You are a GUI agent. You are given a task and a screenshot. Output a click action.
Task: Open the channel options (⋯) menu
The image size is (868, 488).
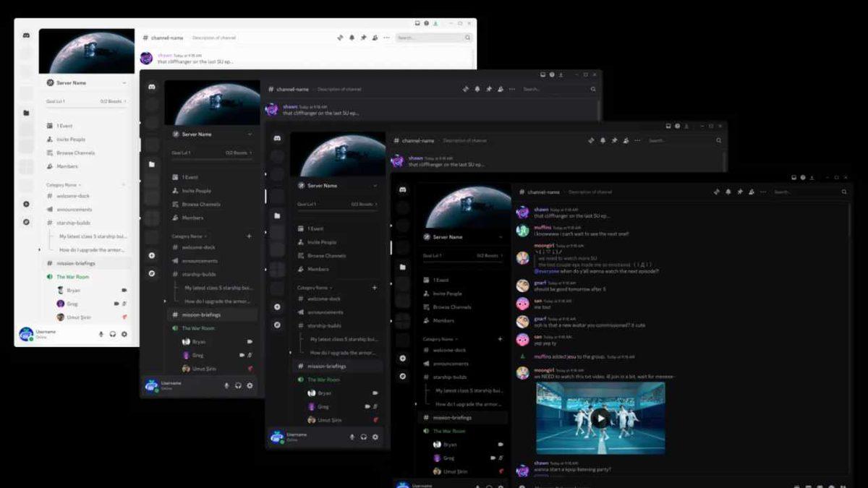[763, 192]
